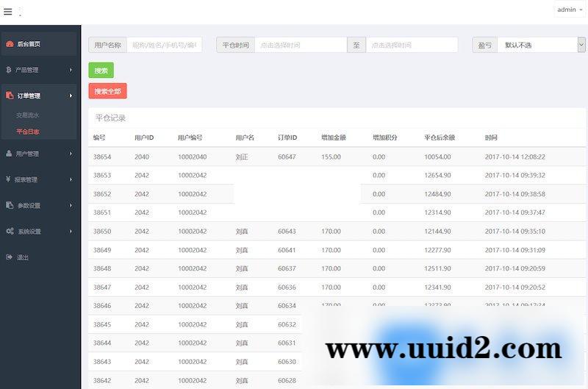The image size is (588, 389).
Task: Click the 系统设置 gears icon
Action: click(x=10, y=231)
